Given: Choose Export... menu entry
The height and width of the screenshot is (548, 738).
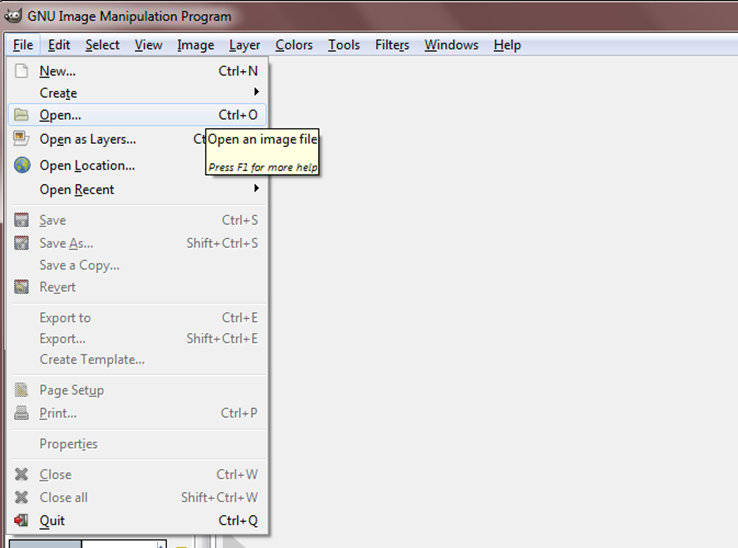Looking at the screenshot, I should 137,338.
